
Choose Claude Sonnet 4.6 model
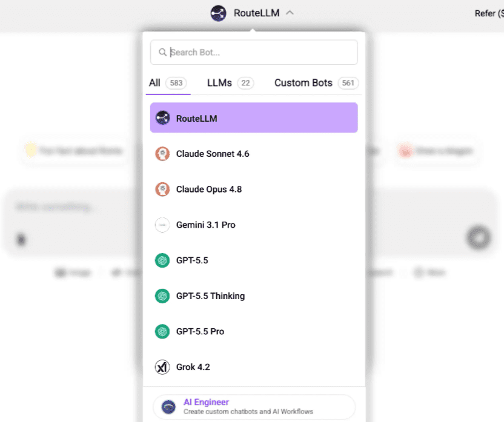254,154
